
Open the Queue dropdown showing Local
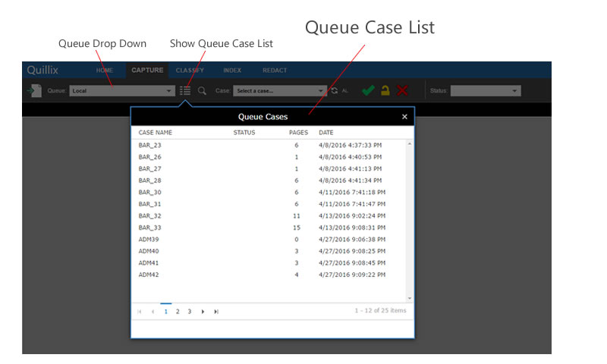121,91
